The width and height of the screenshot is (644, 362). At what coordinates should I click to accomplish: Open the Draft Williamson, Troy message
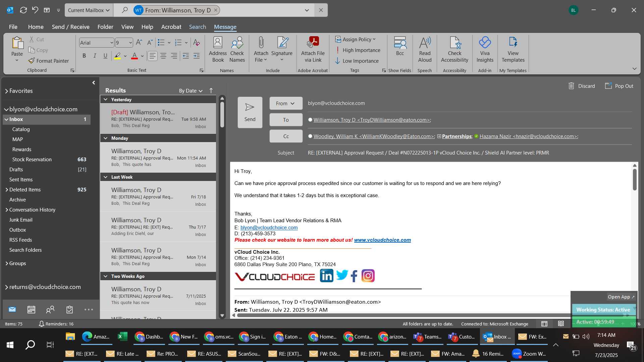pyautogui.click(x=158, y=118)
